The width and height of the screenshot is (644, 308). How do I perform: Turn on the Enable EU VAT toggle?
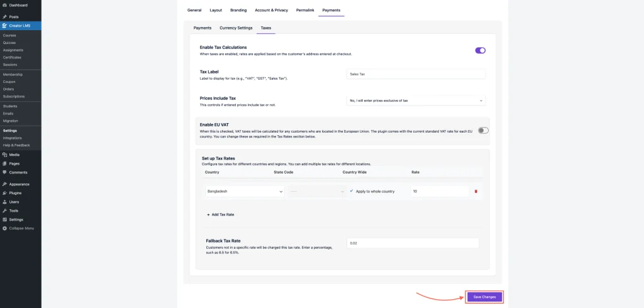(x=482, y=130)
